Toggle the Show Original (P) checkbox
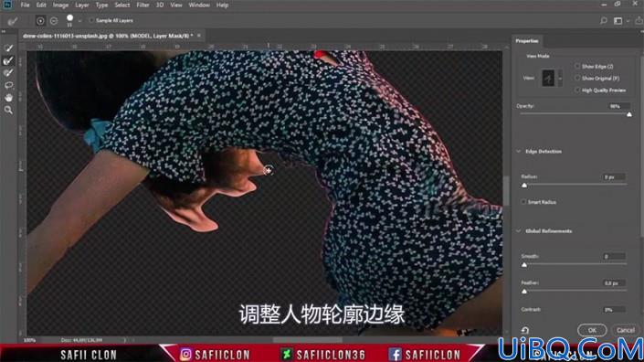Viewport: 644px width, 362px height. tap(577, 78)
